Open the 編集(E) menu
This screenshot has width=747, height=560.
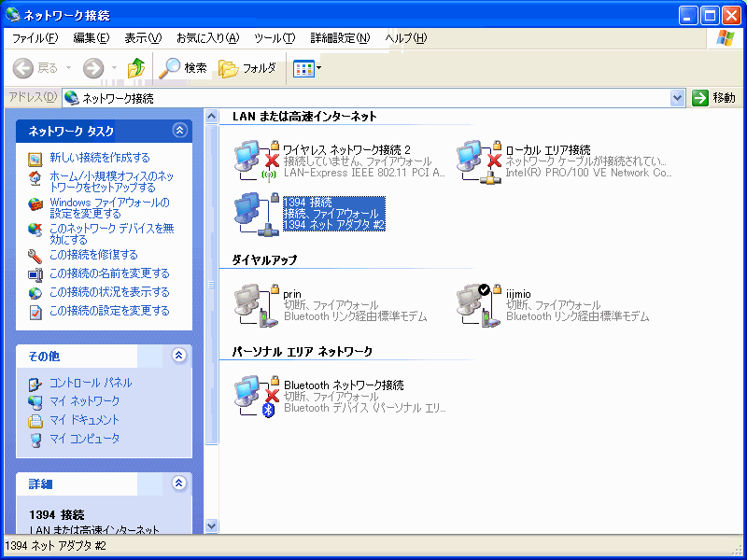click(91, 38)
